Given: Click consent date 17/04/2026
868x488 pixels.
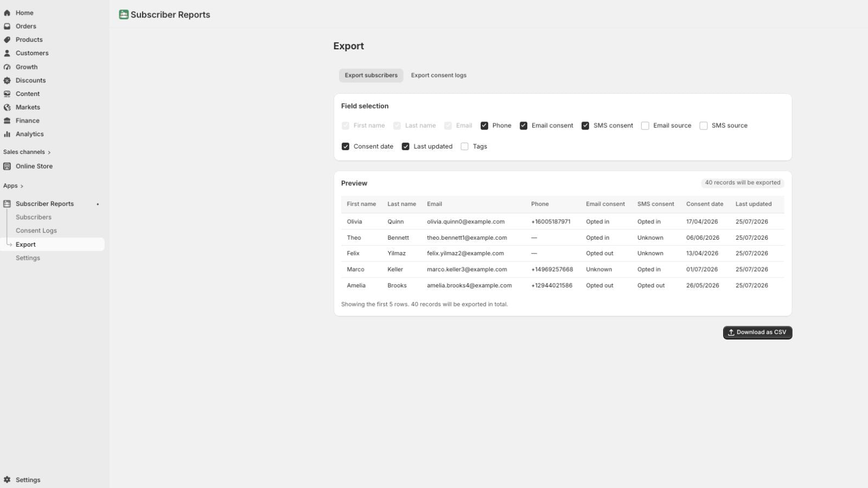Looking at the screenshot, I should 702,222.
